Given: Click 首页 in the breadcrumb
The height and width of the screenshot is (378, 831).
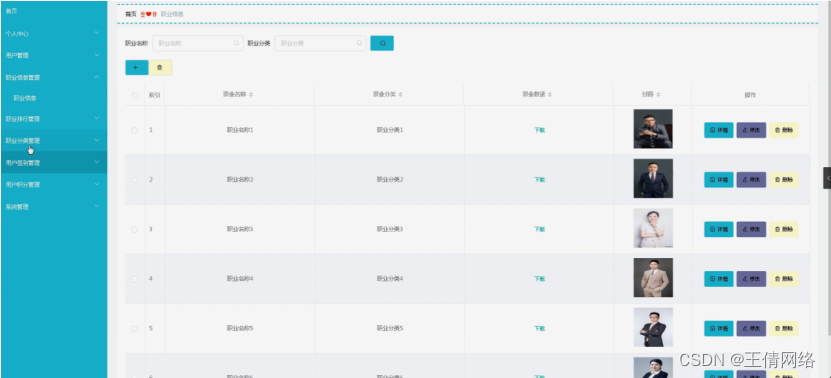Looking at the screenshot, I should point(130,14).
